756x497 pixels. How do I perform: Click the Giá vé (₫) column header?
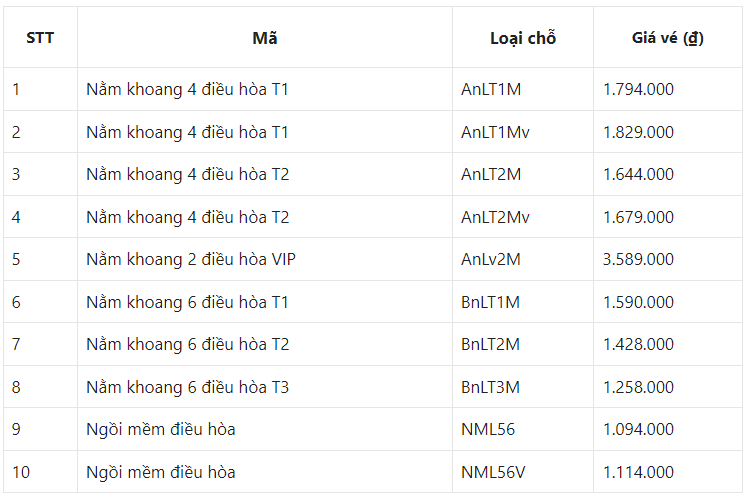point(667,38)
